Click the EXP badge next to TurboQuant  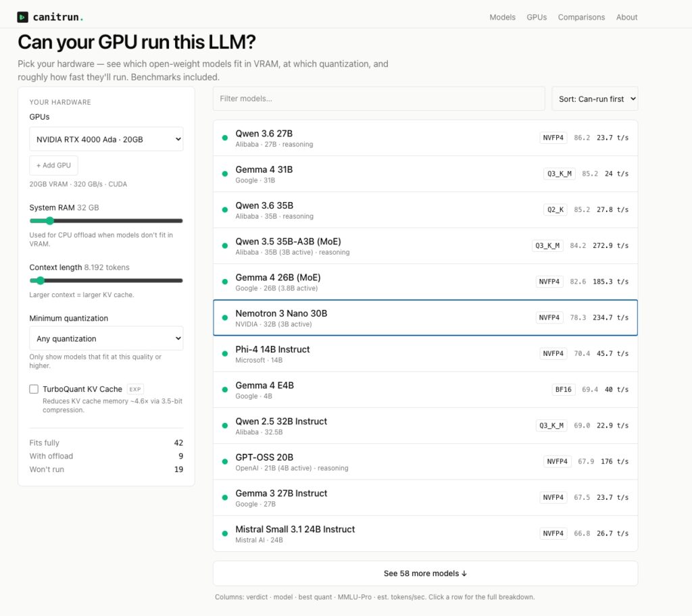tap(135, 389)
